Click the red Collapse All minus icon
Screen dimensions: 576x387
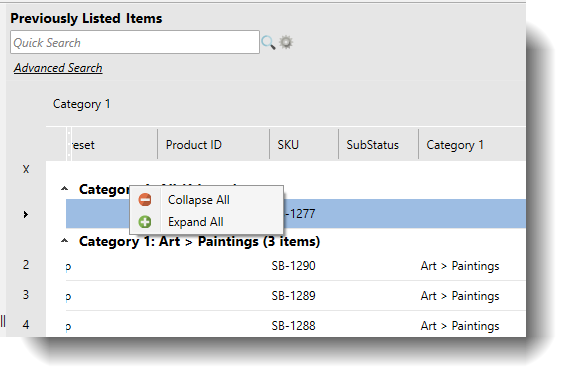(x=145, y=200)
